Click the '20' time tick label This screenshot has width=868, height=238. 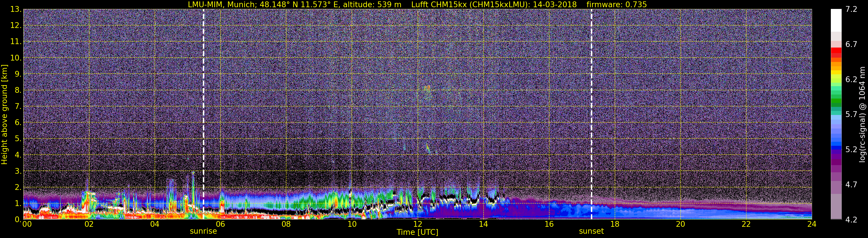[680, 224]
